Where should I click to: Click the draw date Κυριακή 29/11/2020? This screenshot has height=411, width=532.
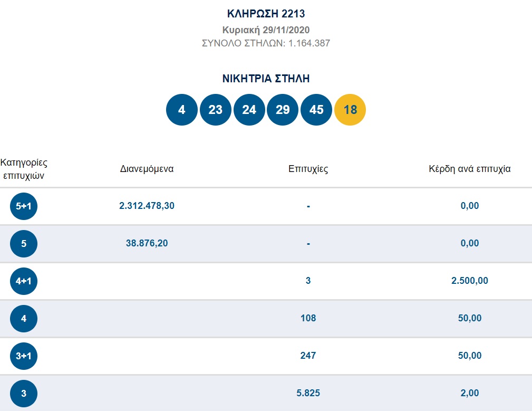266,30
